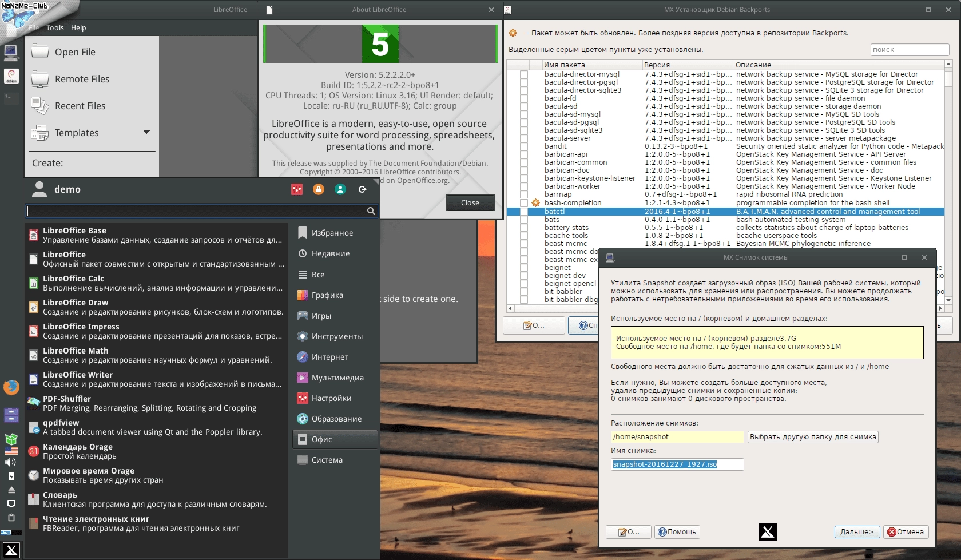Click Отмена in snapshot dialog
The height and width of the screenshot is (560, 961).
[906, 532]
